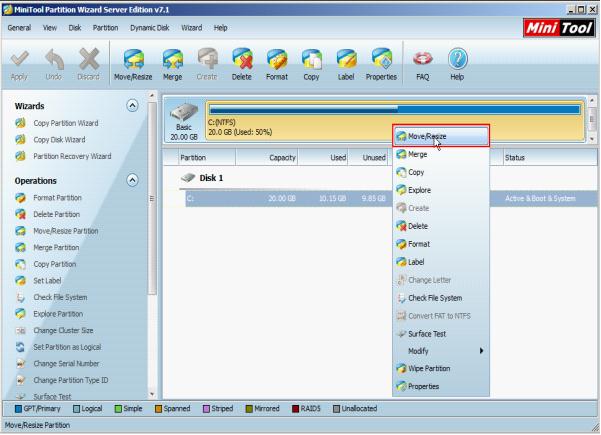Click the Partition column header
601x435 pixels.
207,158
